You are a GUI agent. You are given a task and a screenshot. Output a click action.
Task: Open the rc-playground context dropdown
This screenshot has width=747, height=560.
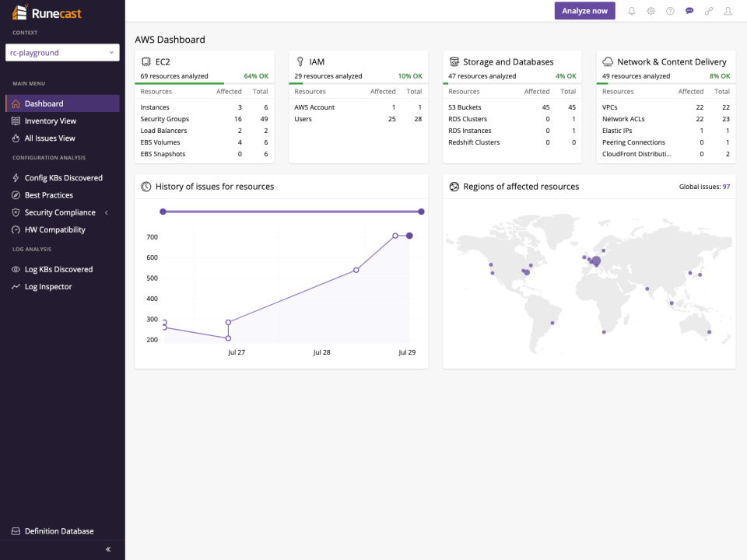coord(62,52)
